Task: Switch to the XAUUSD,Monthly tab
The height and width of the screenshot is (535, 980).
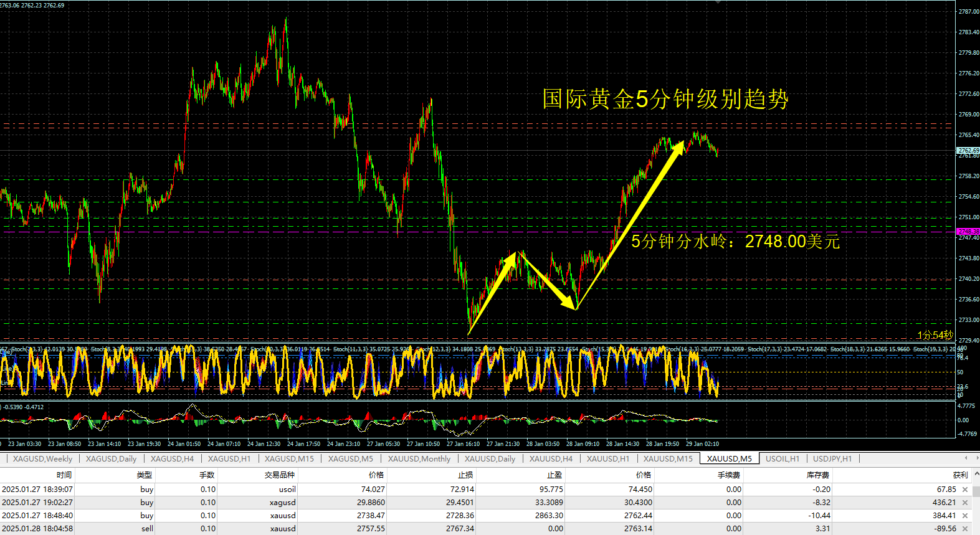Action: 419,459
